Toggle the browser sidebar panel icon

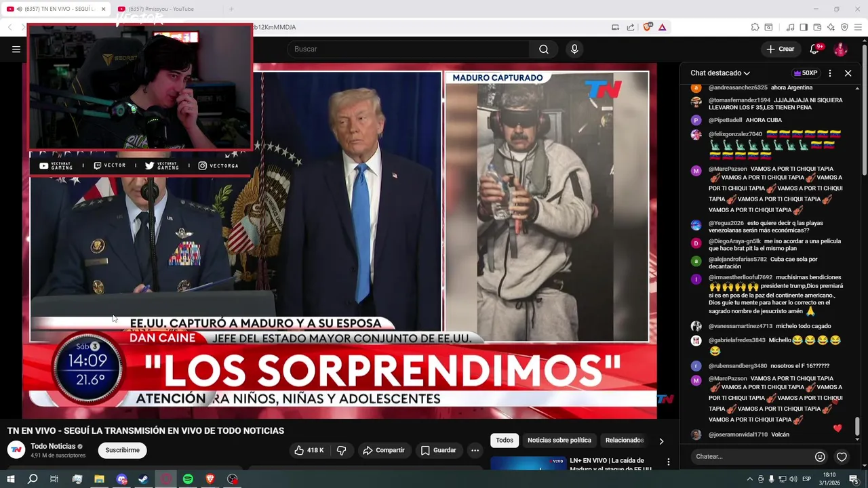[804, 27]
